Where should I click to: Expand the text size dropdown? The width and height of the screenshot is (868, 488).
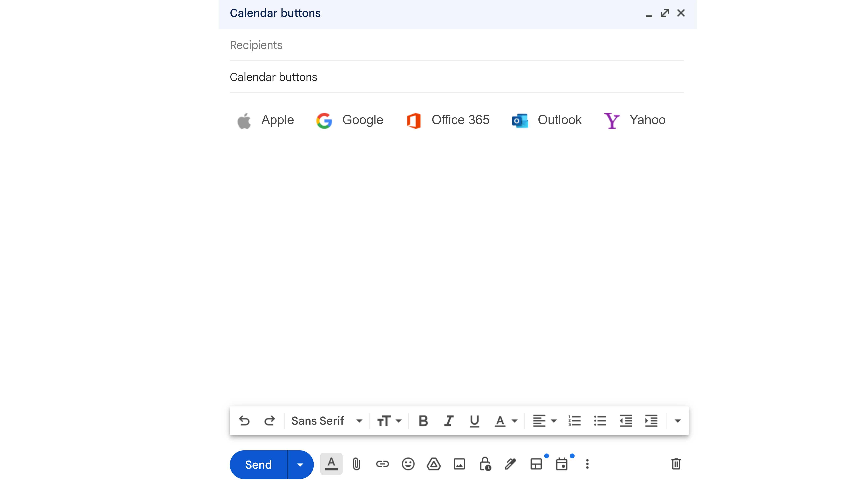[389, 421]
